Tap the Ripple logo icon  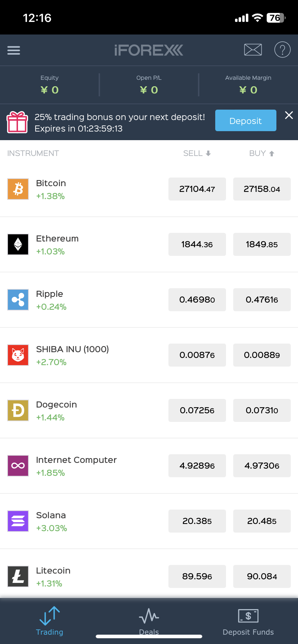pyautogui.click(x=18, y=300)
